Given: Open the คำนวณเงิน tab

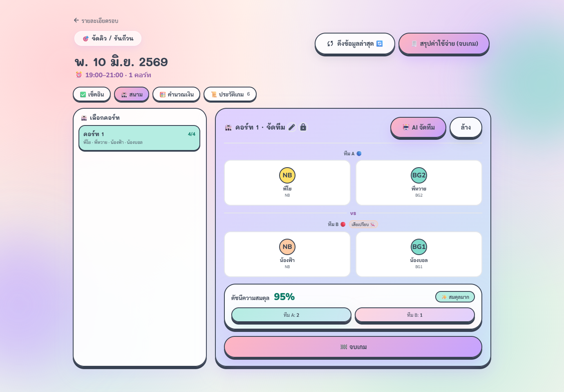Looking at the screenshot, I should tap(177, 94).
